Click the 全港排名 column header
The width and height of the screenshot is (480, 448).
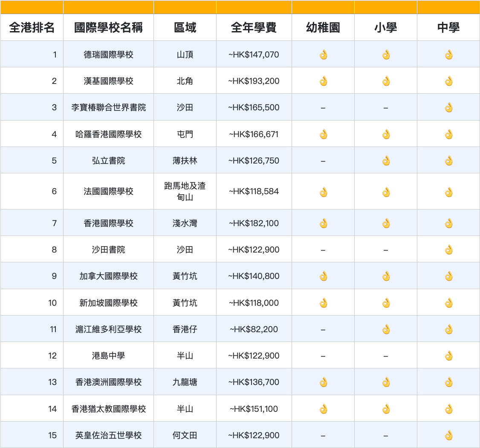[x=32, y=28]
